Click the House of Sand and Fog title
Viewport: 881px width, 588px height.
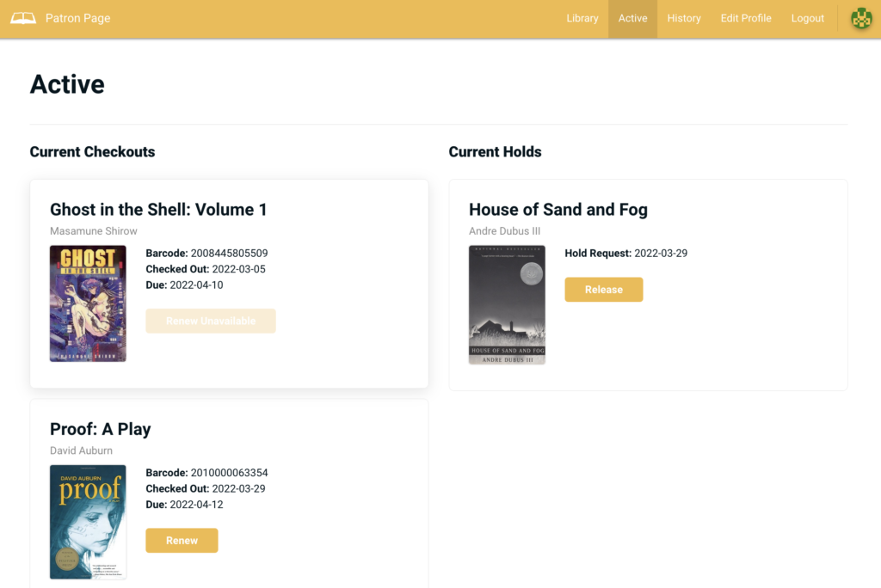tap(558, 210)
